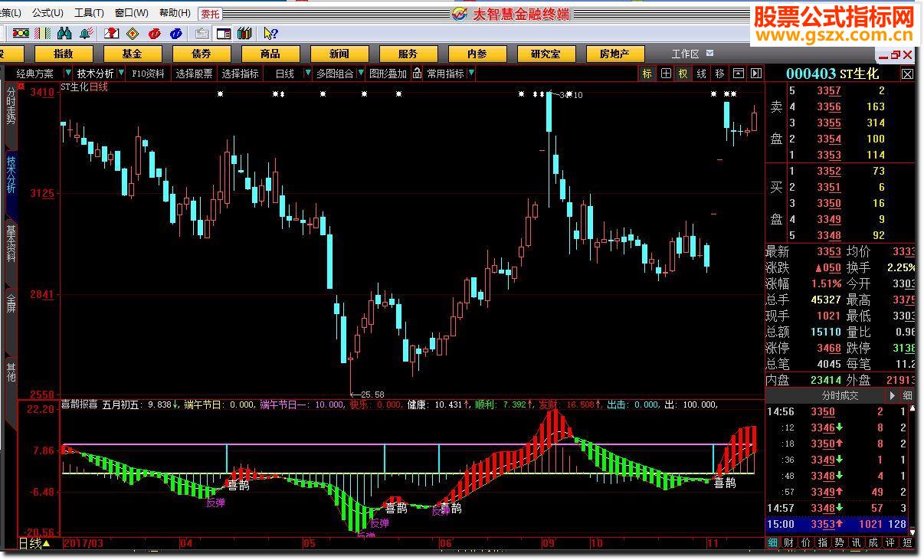The image size is (924, 560).
Task: Click the blue circular logo icon
Action: [x=176, y=33]
